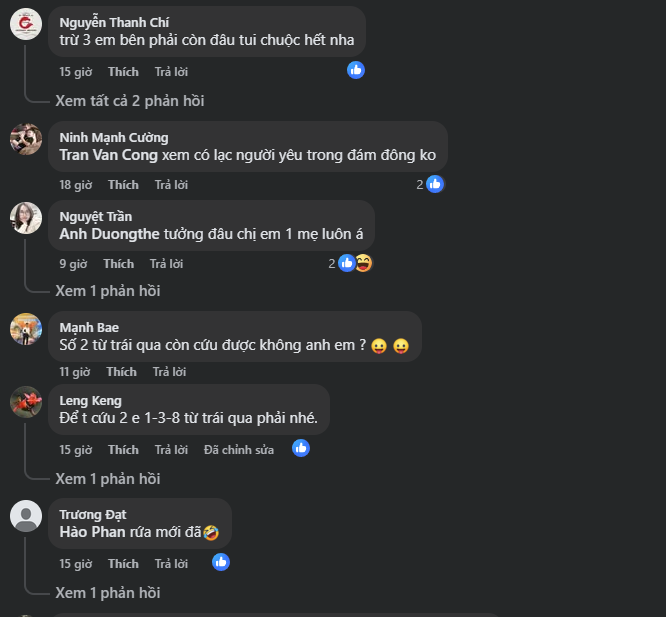The image size is (666, 617).
Task: Toggle Thích on Ninh Mạnh Cường's comment
Action: tap(123, 185)
